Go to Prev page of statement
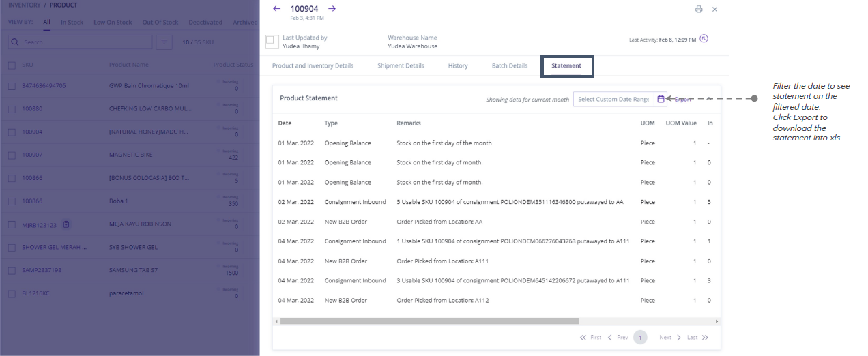This screenshot has width=868, height=356. point(618,338)
